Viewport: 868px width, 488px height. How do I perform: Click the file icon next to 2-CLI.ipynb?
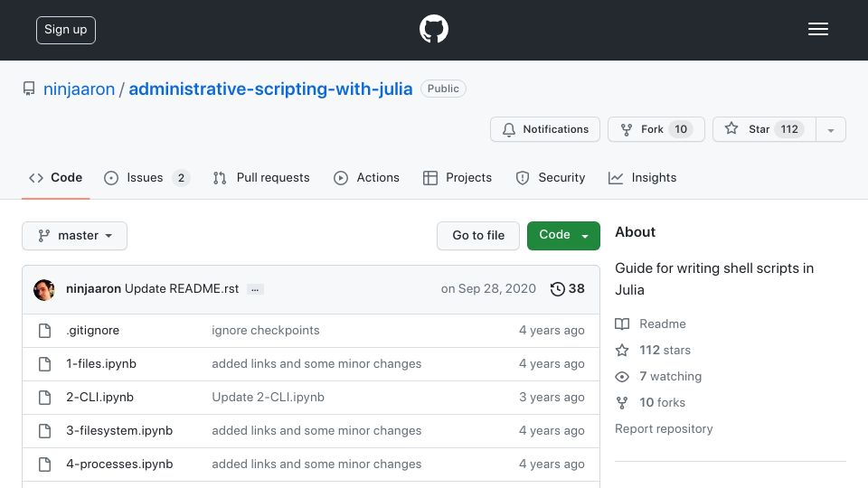pyautogui.click(x=45, y=398)
